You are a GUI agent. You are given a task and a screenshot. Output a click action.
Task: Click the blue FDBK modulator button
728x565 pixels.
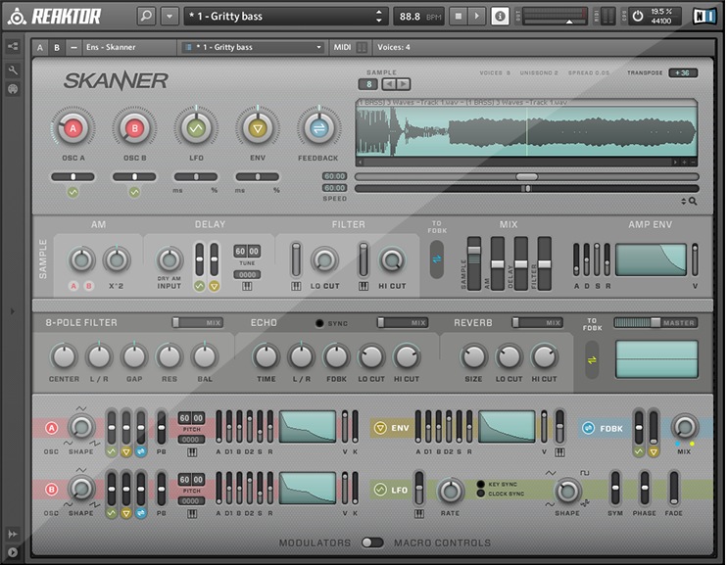(588, 428)
